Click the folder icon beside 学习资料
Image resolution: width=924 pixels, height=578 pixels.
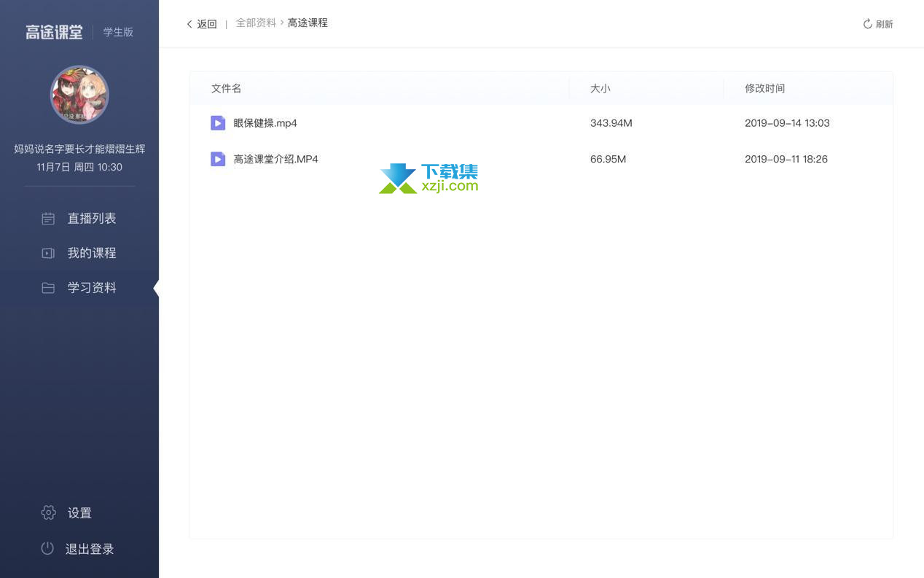click(x=48, y=288)
